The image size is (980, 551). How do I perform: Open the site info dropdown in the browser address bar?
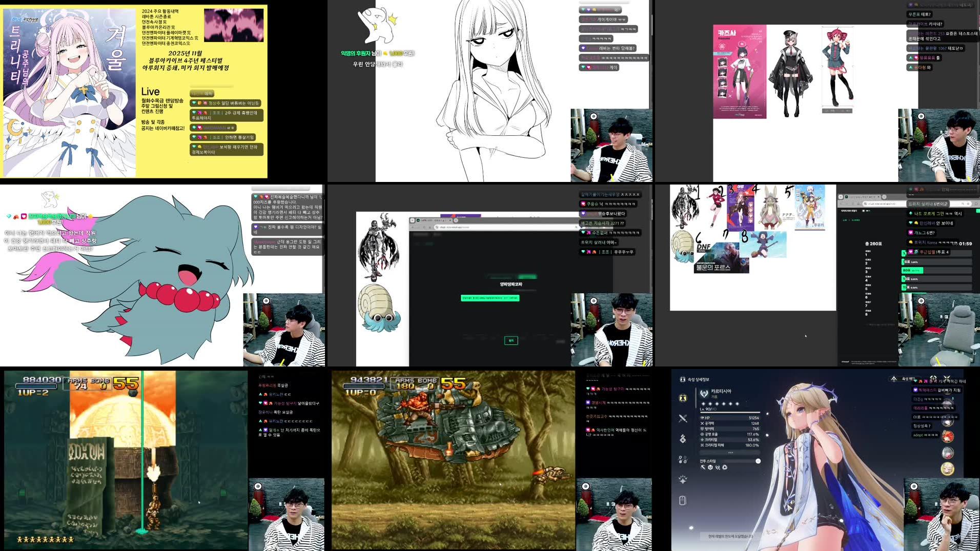pyautogui.click(x=437, y=228)
